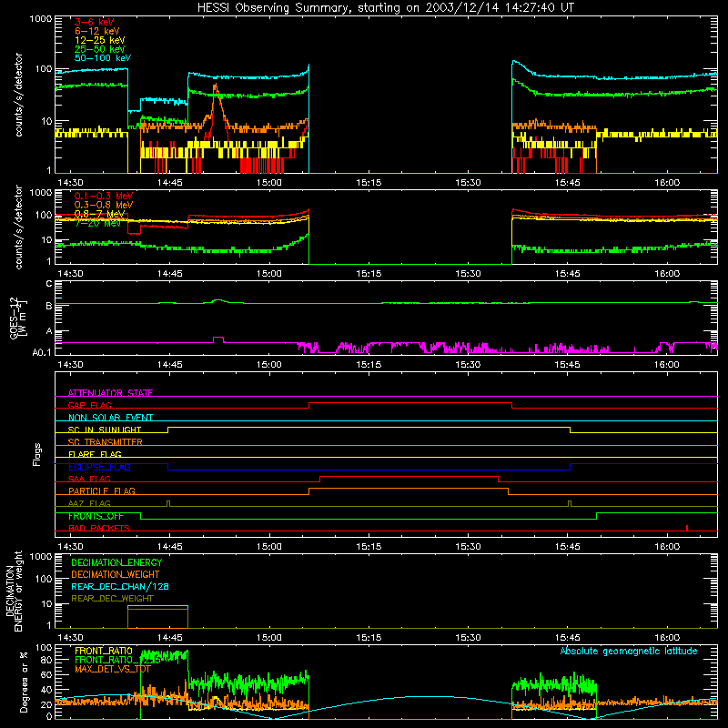Image resolution: width=728 pixels, height=728 pixels.
Task: Click the Absolute geomagnetic latitude label
Action: [x=629, y=651]
